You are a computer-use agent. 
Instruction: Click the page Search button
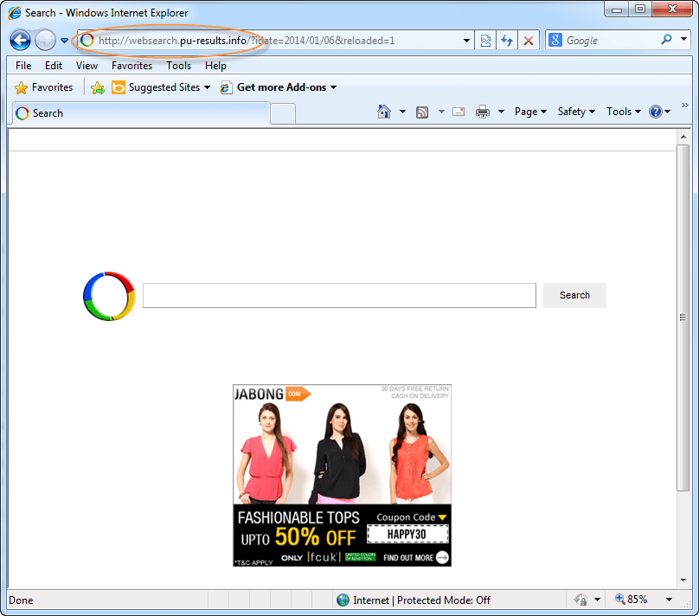pyautogui.click(x=574, y=295)
